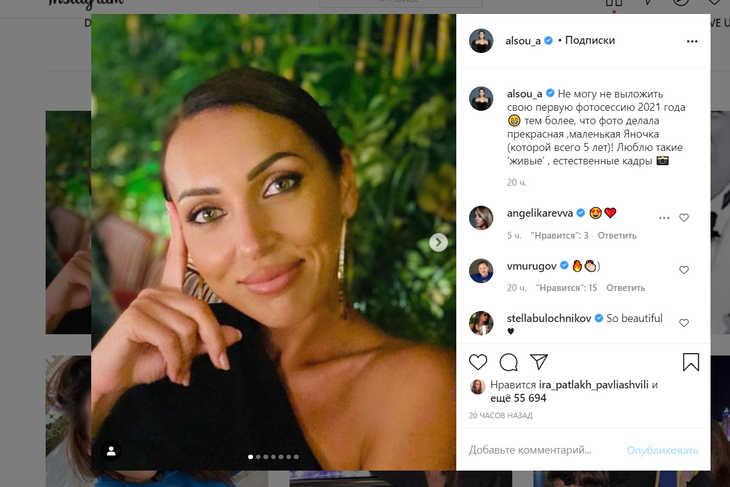The height and width of the screenshot is (487, 730).
Task: Click the Подписки following button
Action: click(590, 41)
